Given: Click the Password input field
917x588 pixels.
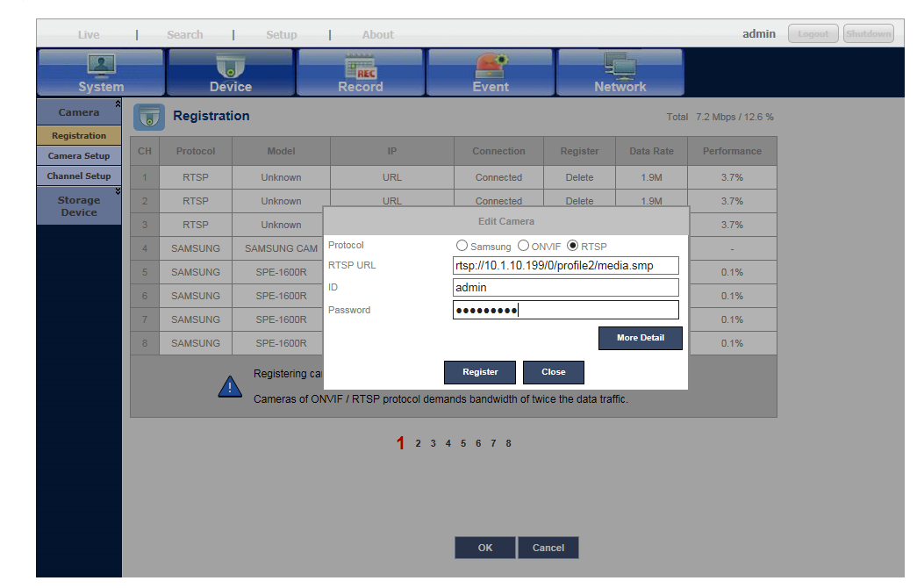Looking at the screenshot, I should 565,310.
